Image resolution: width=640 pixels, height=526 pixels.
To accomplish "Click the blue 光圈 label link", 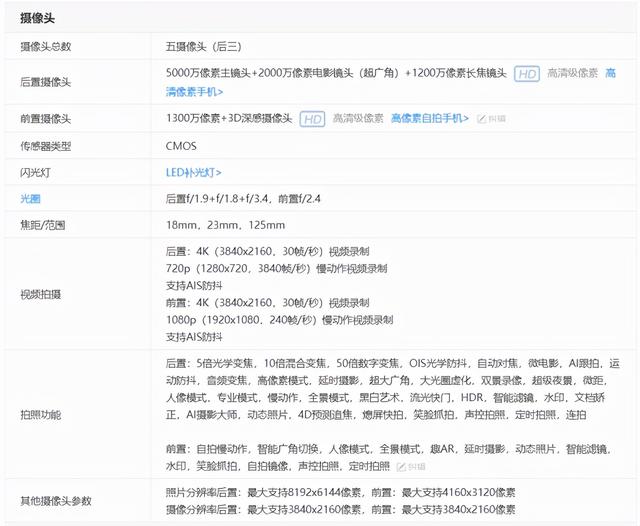I will (31, 199).
